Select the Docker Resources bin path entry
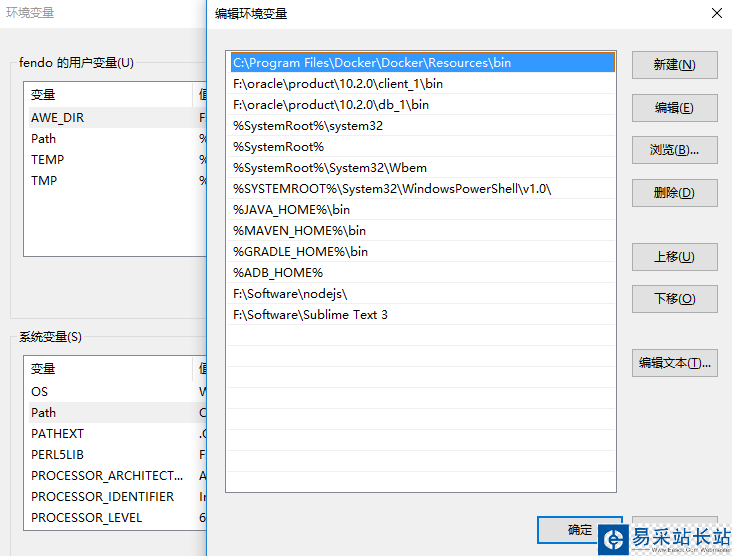 click(x=422, y=63)
